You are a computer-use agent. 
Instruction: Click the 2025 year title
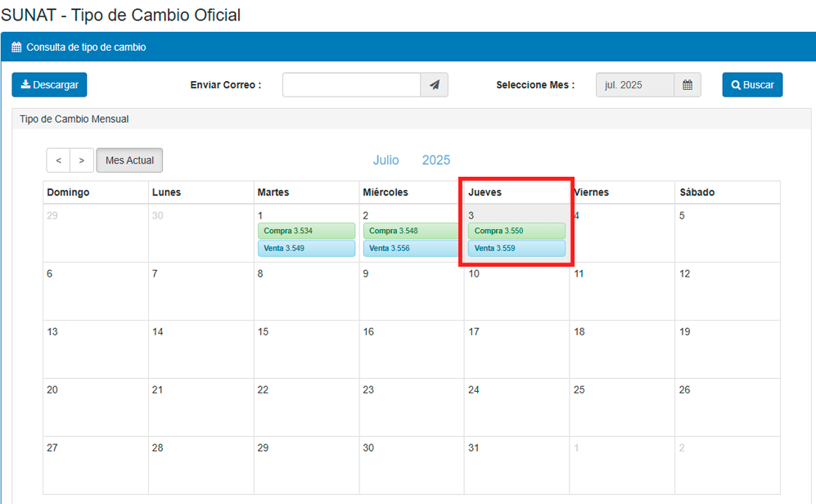click(x=436, y=160)
